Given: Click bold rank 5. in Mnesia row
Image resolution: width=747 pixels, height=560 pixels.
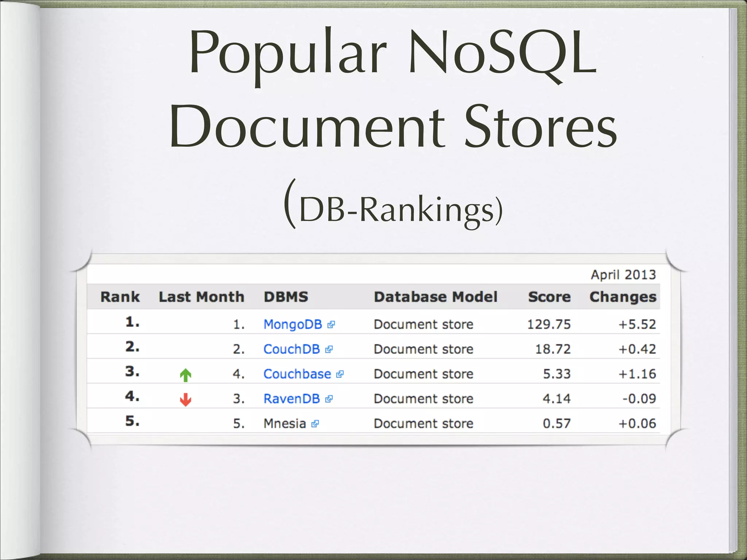Looking at the screenshot, I should click(x=132, y=421).
